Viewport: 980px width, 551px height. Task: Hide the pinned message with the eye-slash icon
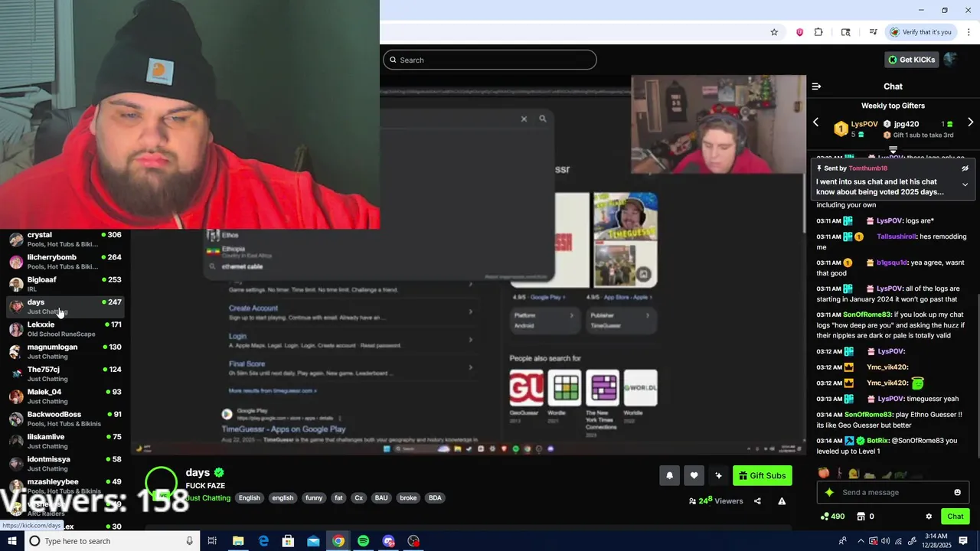point(965,168)
